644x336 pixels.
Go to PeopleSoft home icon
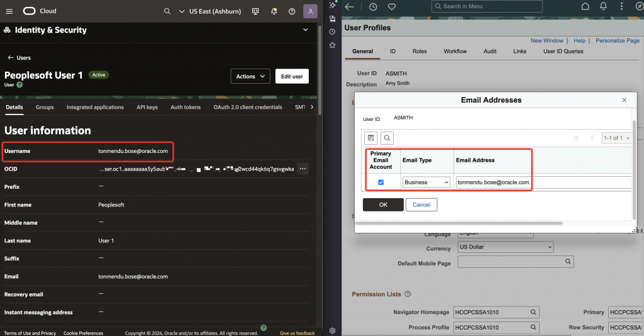(x=586, y=6)
